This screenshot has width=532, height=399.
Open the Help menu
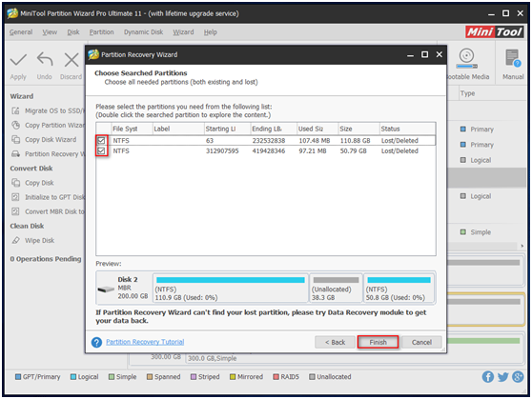click(x=210, y=32)
